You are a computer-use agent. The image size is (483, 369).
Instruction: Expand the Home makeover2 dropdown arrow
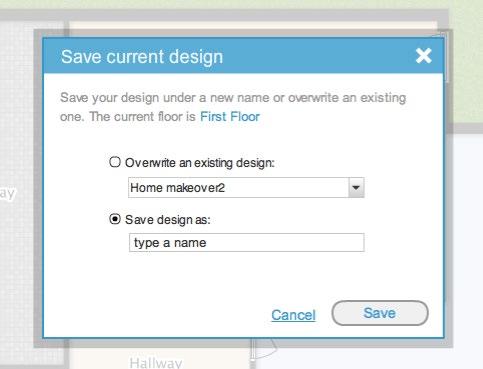point(356,188)
